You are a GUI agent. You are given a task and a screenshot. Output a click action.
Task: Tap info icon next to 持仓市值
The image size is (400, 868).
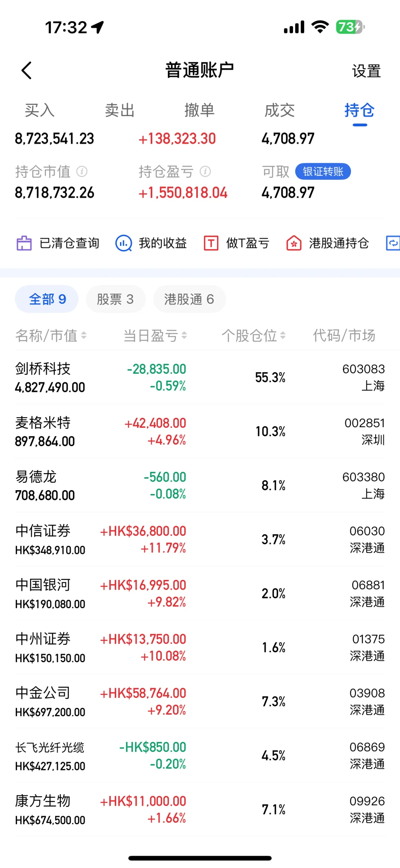click(82, 171)
